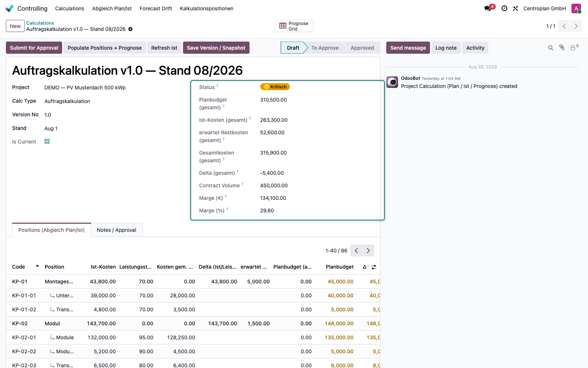
Task: Click the Calculations breadcrumb link
Action: tap(40, 23)
